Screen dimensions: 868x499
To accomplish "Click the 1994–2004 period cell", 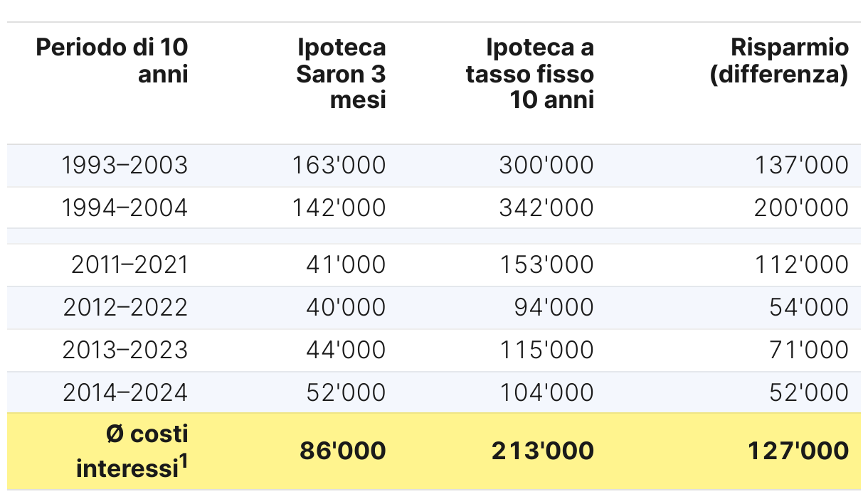I will click(125, 208).
